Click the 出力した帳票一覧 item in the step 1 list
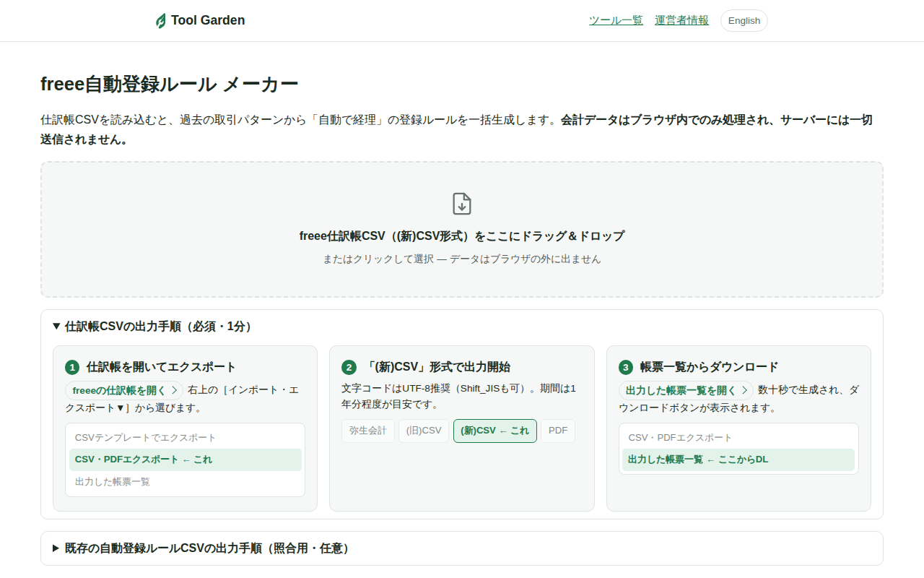 point(186,482)
